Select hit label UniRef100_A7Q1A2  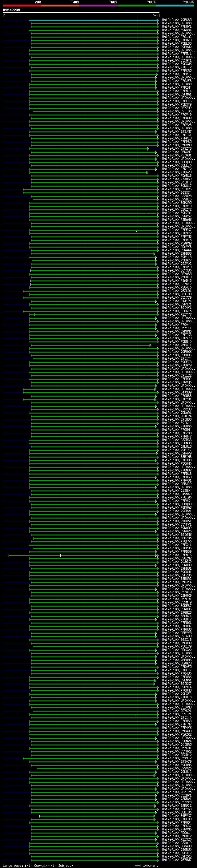(x=177, y=37)
